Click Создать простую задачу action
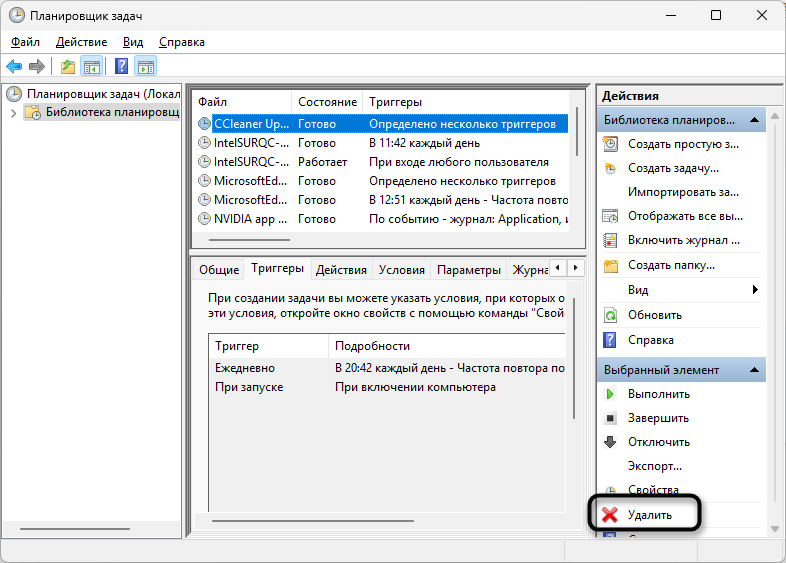This screenshot has height=563, width=786. tap(683, 144)
